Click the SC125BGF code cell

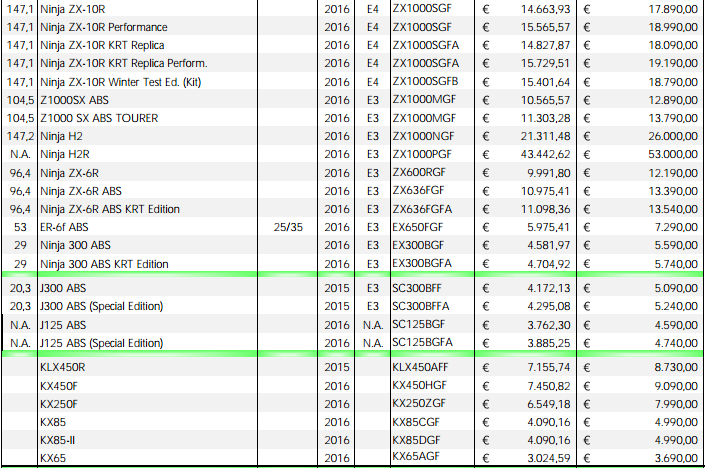click(x=419, y=324)
